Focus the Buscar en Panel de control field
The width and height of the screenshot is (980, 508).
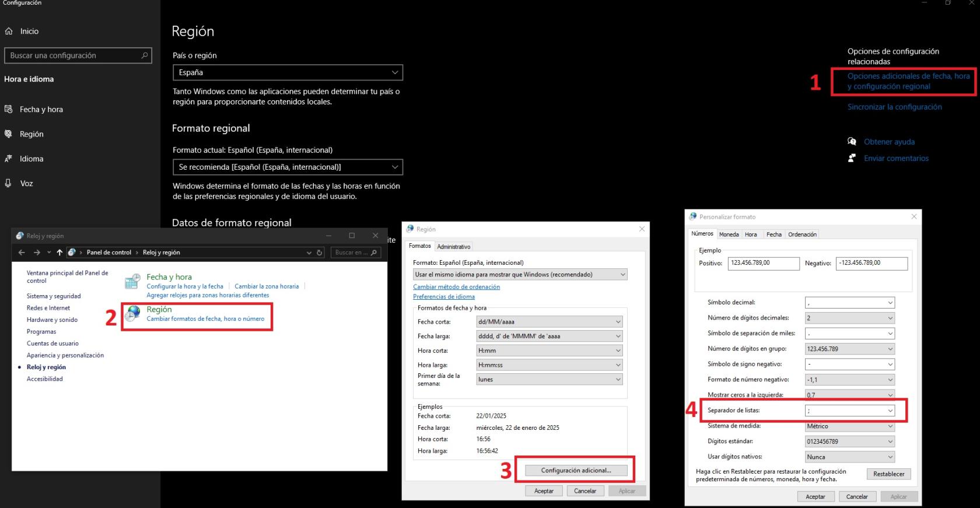[x=356, y=253]
